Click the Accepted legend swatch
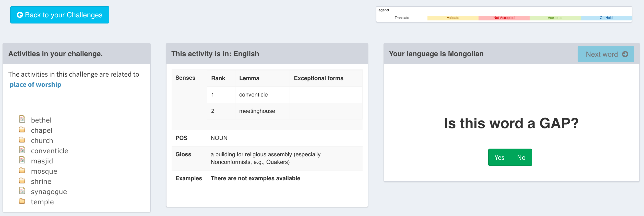 (x=555, y=18)
